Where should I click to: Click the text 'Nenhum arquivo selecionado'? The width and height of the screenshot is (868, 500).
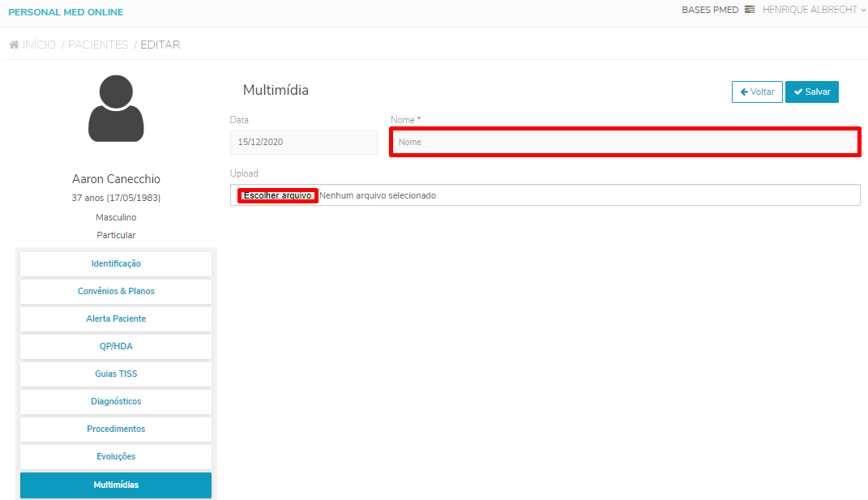coord(378,195)
